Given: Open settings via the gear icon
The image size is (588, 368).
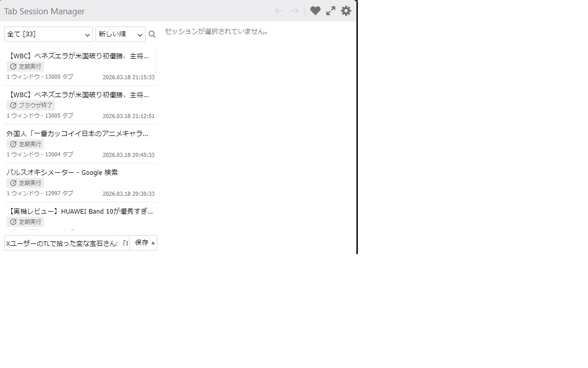Looking at the screenshot, I should (346, 11).
